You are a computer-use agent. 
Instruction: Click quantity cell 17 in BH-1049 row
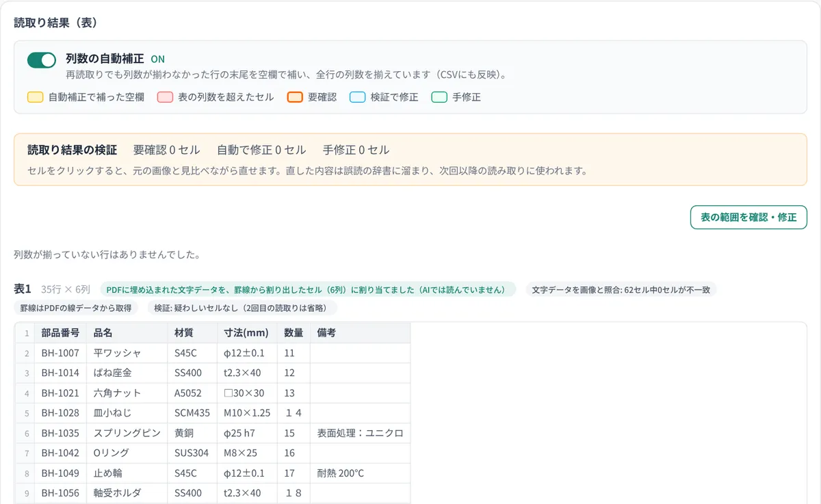click(294, 473)
